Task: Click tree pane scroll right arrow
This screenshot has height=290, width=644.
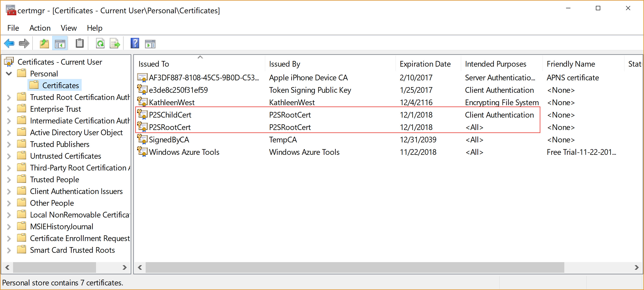Action: [125, 267]
